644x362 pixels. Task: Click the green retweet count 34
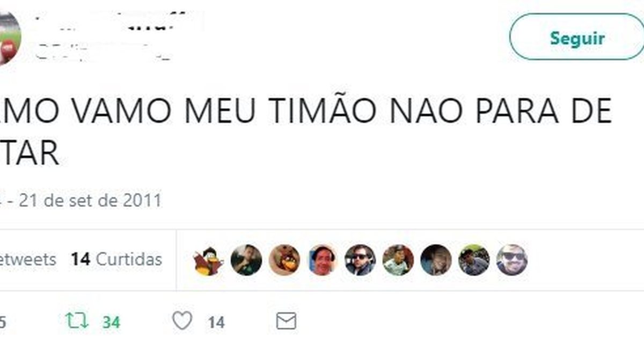112,322
